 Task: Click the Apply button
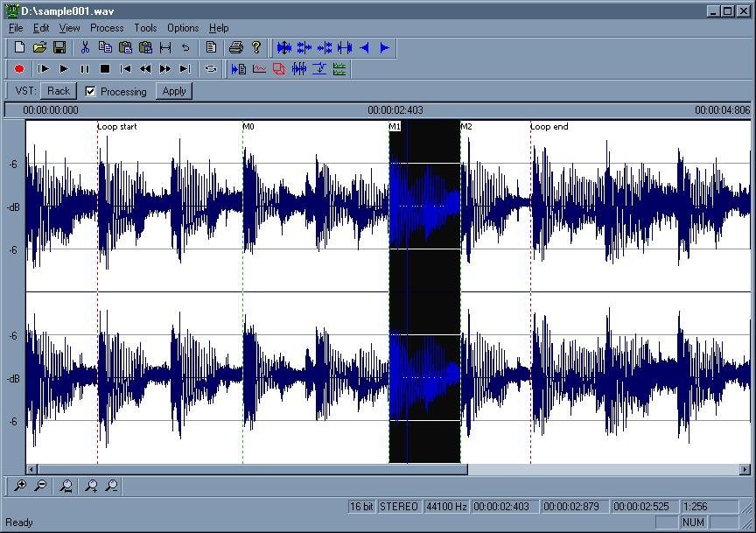pyautogui.click(x=174, y=91)
